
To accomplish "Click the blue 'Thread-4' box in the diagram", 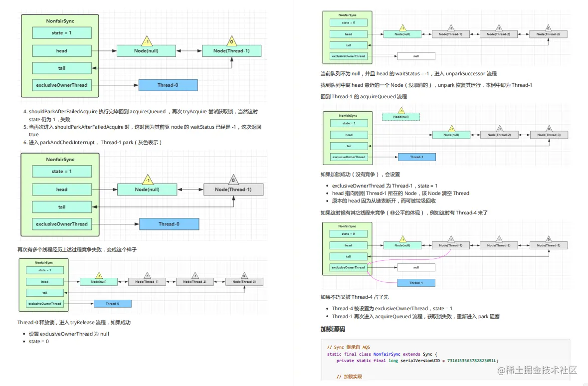I will click(416, 283).
